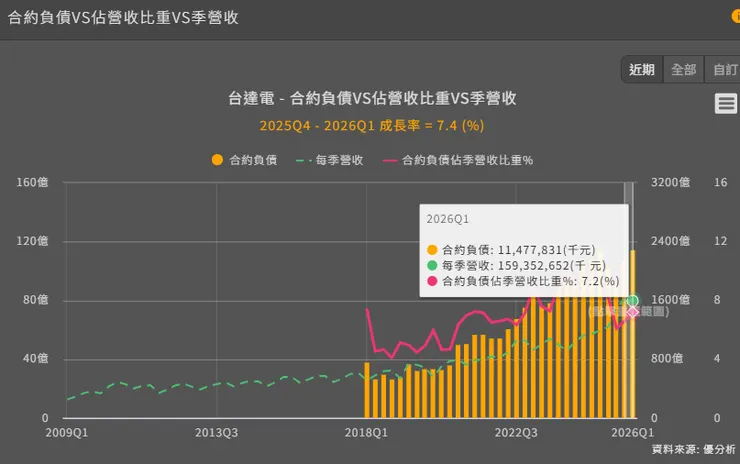This screenshot has height=464, width=740.
Task: Click the pink line legend marker
Action: coord(390,160)
